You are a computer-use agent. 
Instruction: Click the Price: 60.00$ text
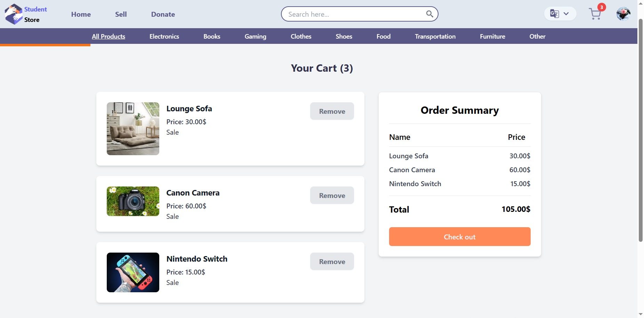[x=186, y=206]
